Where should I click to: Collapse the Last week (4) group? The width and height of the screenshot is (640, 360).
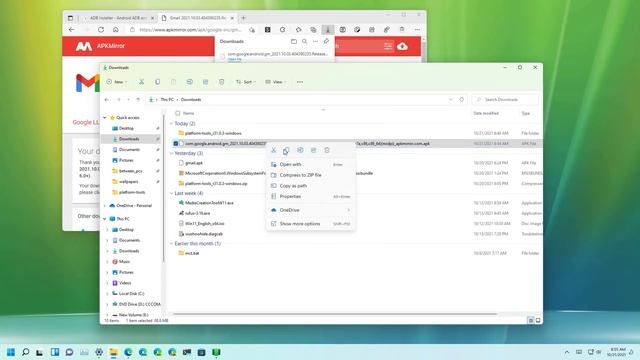point(171,193)
